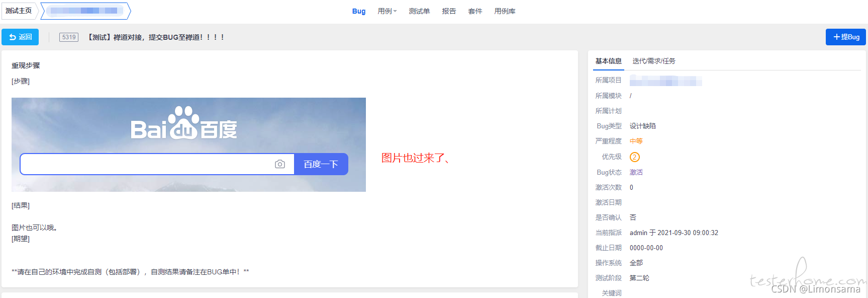The height and width of the screenshot is (298, 868).
Task: Click the 图片也可以哦。 text line
Action: coord(34,228)
